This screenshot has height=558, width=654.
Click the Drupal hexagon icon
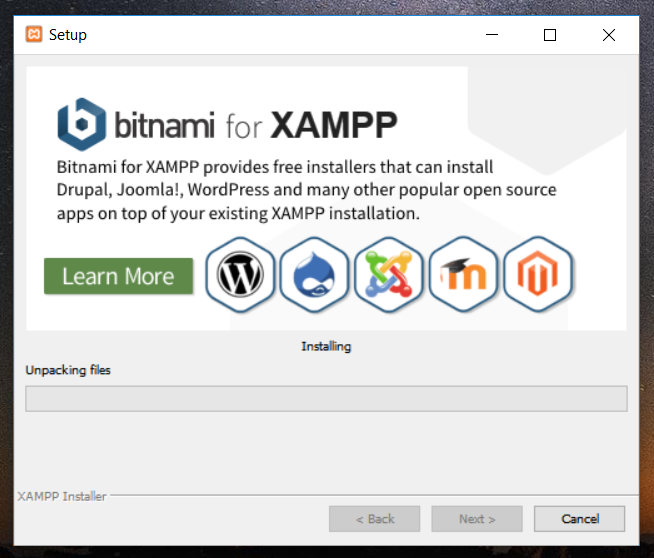(314, 274)
